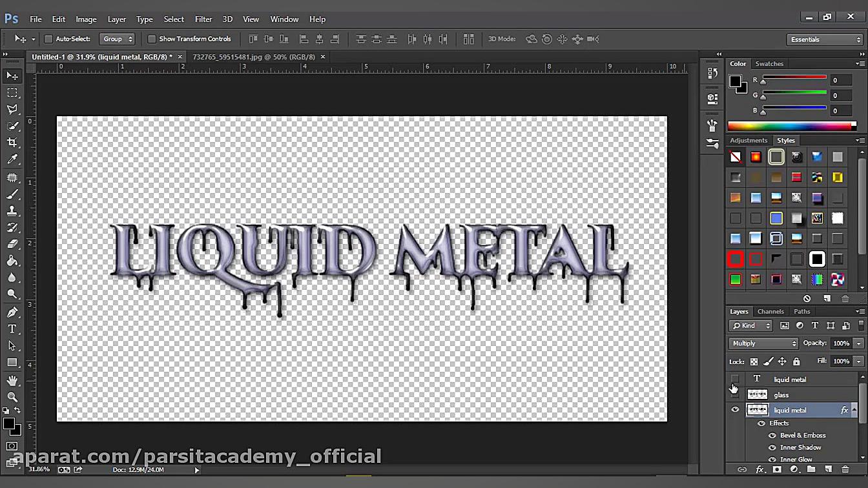Image resolution: width=868 pixels, height=488 pixels.
Task: Open the layer filter Kind dropdown
Action: [750, 326]
